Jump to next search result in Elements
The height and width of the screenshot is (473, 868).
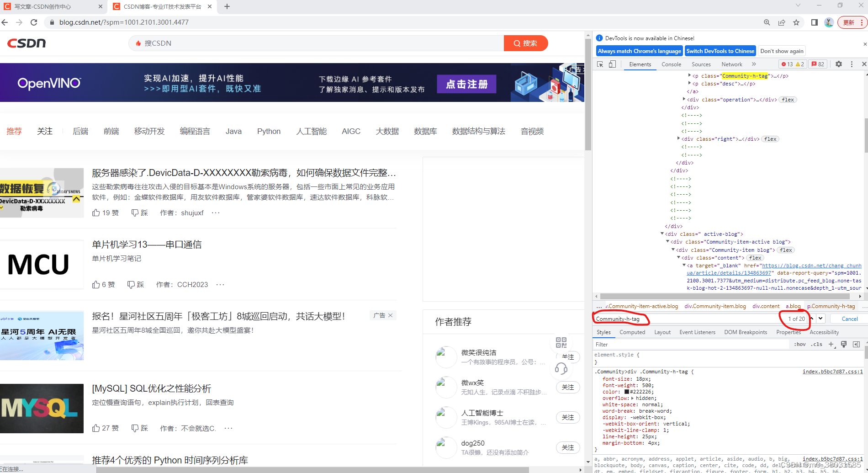click(820, 319)
